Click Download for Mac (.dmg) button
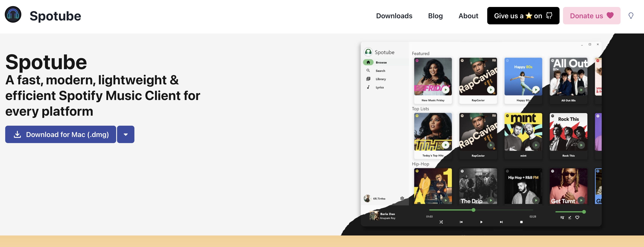This screenshot has height=247, width=644. (61, 134)
